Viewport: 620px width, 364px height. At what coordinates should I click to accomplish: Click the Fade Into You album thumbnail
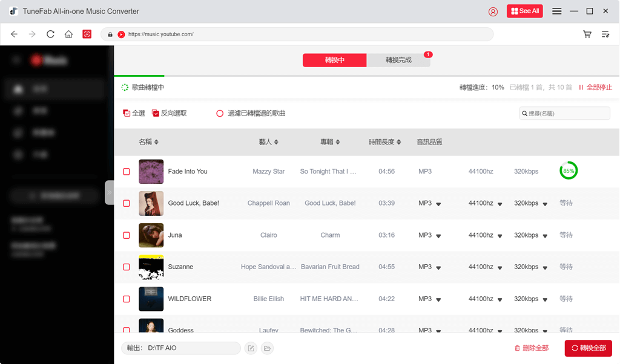click(x=151, y=172)
